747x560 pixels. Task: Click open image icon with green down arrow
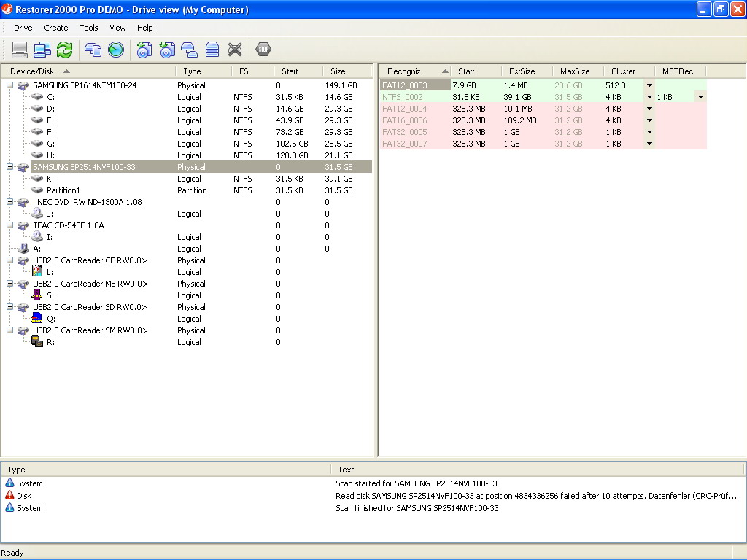click(x=167, y=50)
